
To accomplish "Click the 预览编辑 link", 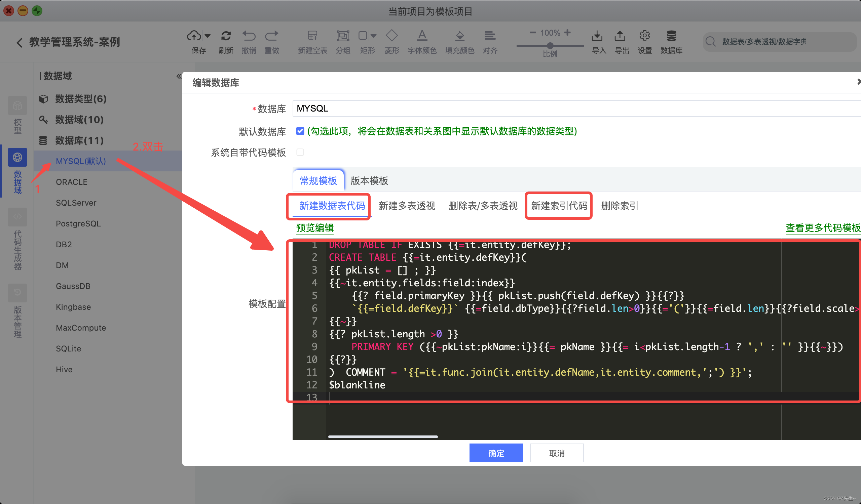I will [315, 228].
